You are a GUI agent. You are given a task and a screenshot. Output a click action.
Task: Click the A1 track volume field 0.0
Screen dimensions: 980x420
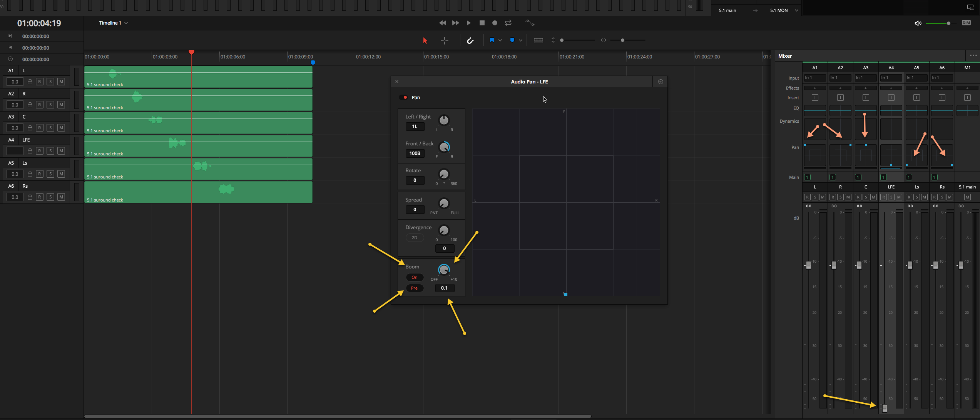15,82
